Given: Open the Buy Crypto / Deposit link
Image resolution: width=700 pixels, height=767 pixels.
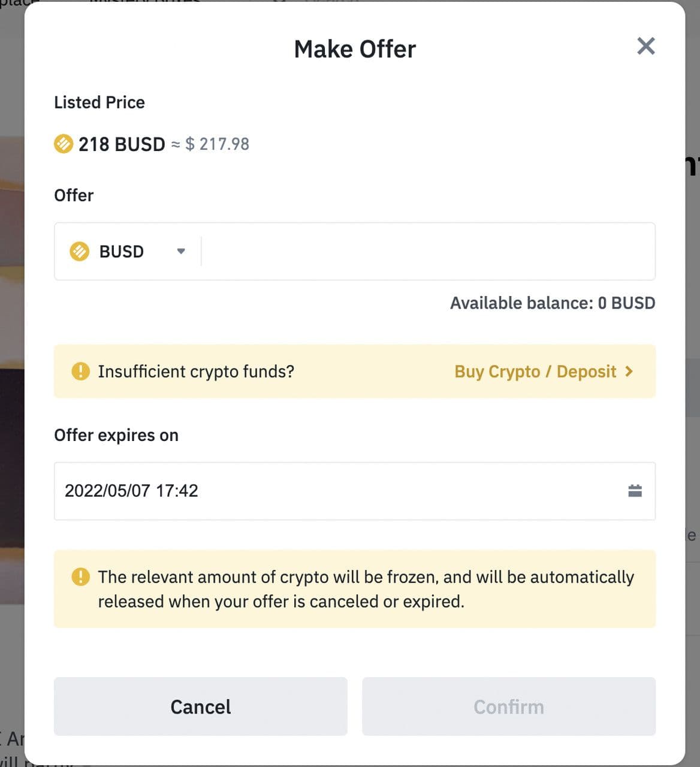Looking at the screenshot, I should 535,372.
